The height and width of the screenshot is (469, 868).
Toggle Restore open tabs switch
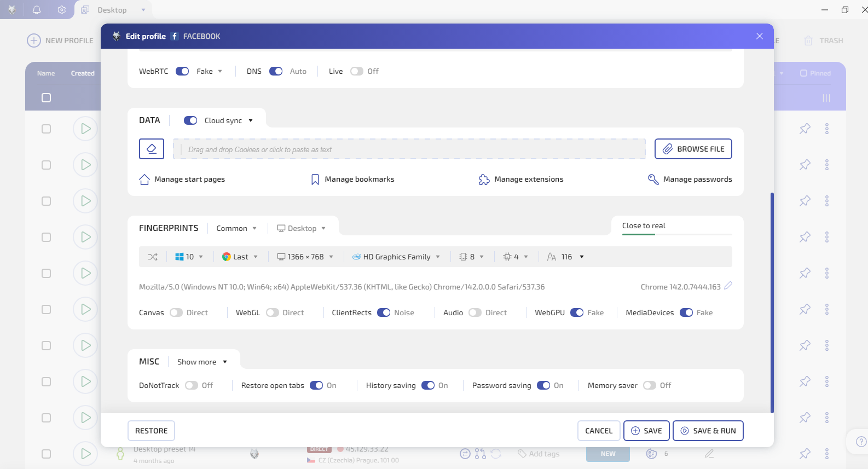[x=316, y=385]
